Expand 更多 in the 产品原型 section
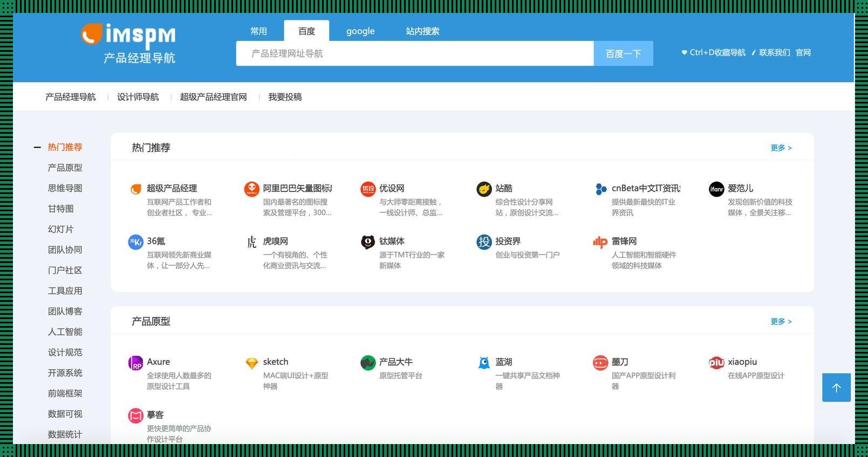 781,321
